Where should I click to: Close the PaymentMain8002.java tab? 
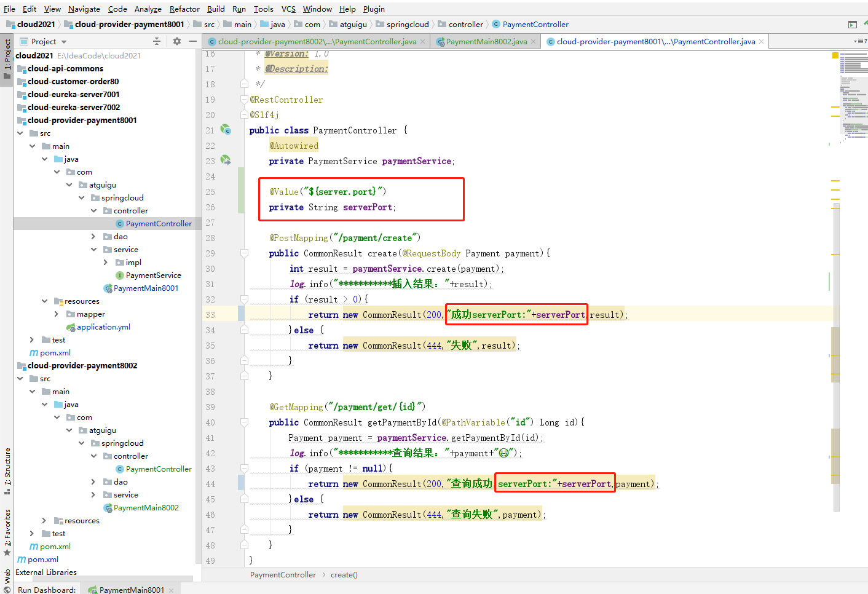[x=534, y=41]
